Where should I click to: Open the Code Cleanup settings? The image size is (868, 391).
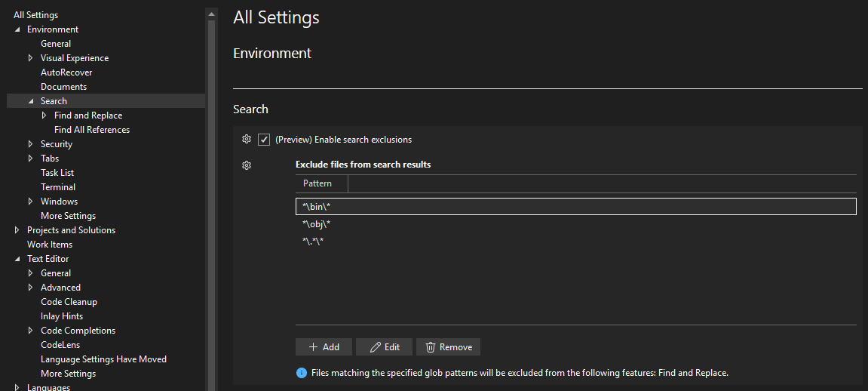pyautogui.click(x=69, y=302)
